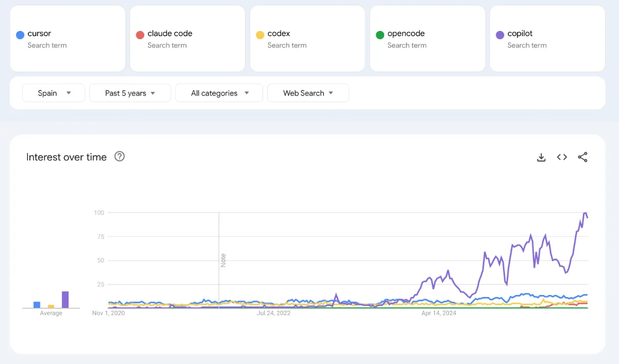The width and height of the screenshot is (619, 364).
Task: Click the copilot line peak near 100
Action: point(585,213)
